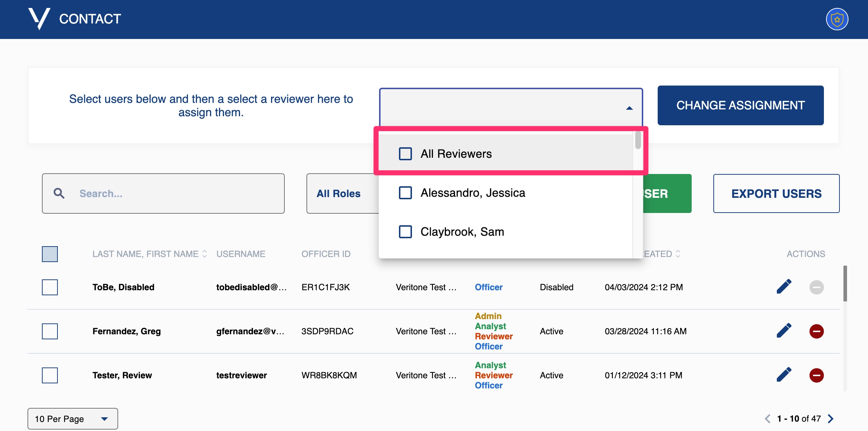
Task: Click officer ID 3SDP9RDAC
Action: [327, 331]
